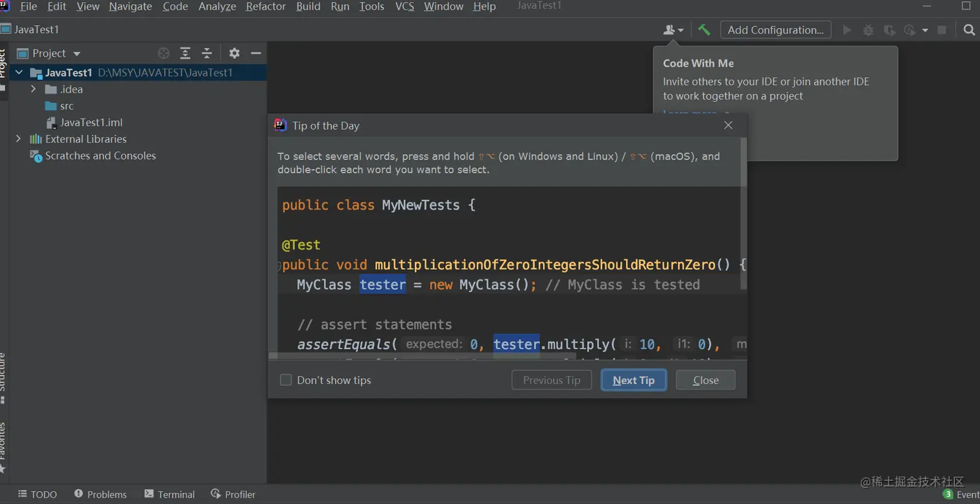This screenshot has width=980, height=504.
Task: Click the Code With Me popup heading
Action: pyautogui.click(x=698, y=64)
